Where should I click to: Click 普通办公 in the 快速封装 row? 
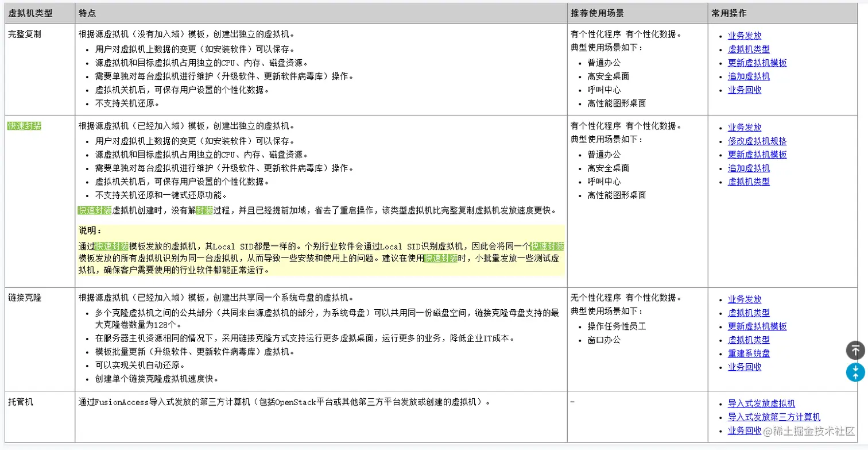(x=604, y=155)
